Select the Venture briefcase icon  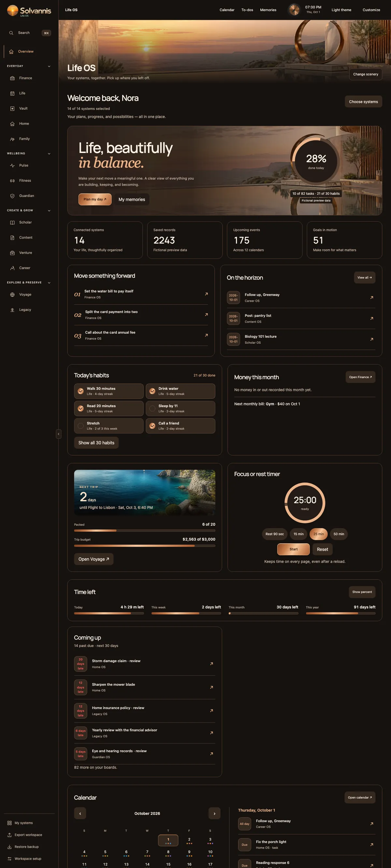click(x=12, y=253)
